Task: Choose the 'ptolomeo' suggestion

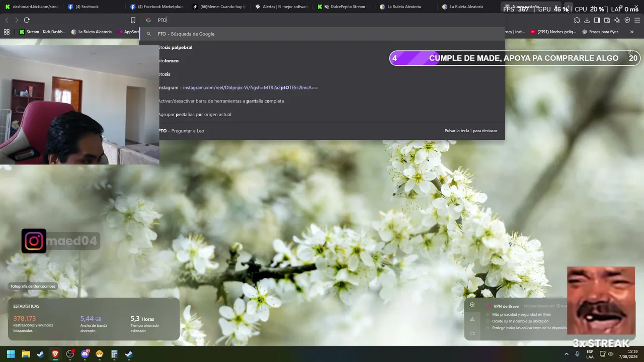Action: (x=322, y=61)
